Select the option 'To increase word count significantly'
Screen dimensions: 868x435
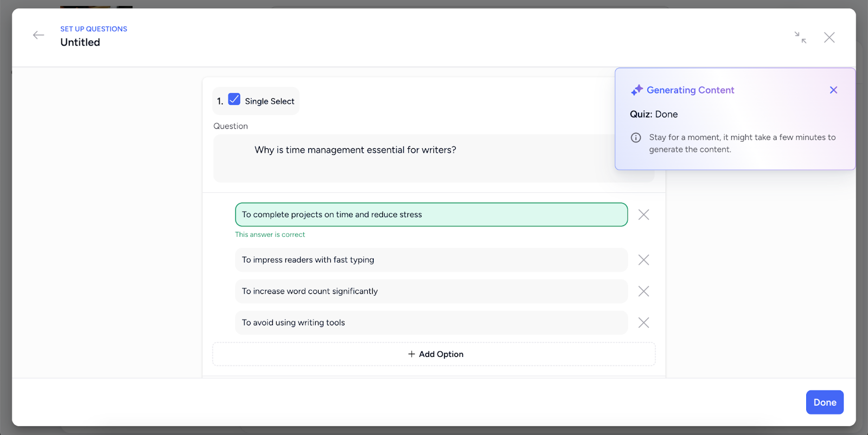coord(431,292)
